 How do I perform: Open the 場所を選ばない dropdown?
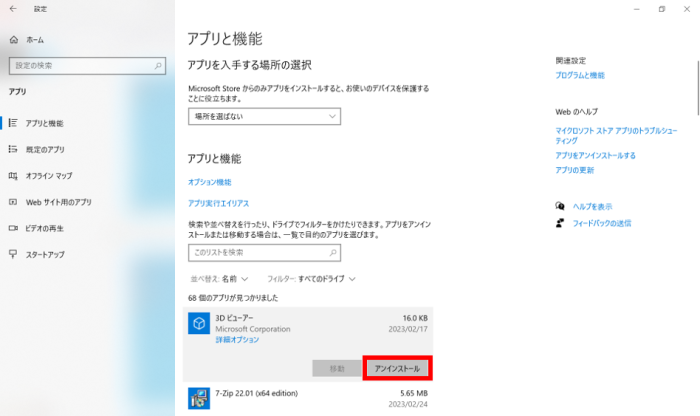pyautogui.click(x=264, y=116)
